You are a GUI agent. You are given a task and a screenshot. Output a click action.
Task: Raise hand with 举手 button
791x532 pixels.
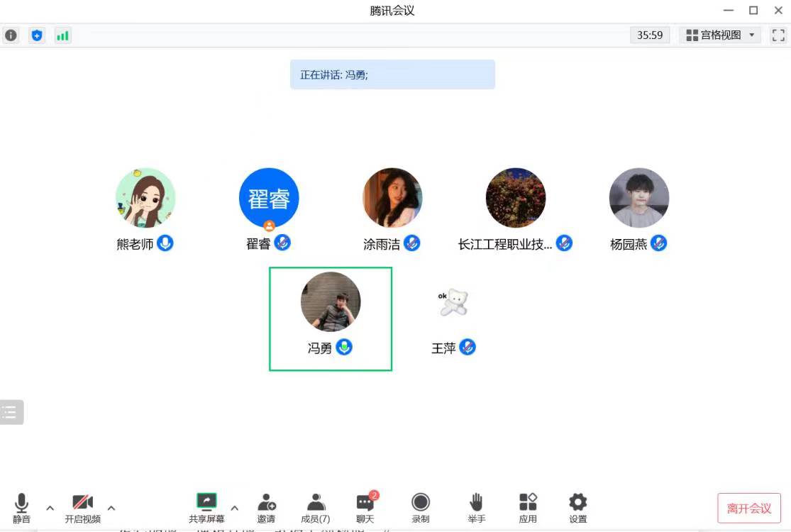[476, 508]
